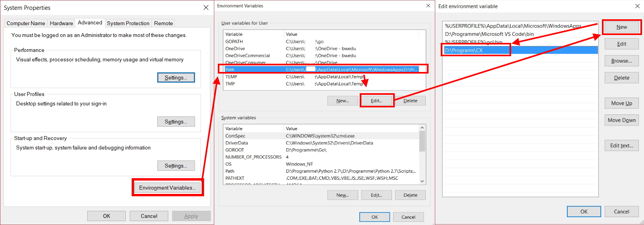Open the Hardware tab
The height and width of the screenshot is (225, 644).
(x=61, y=23)
